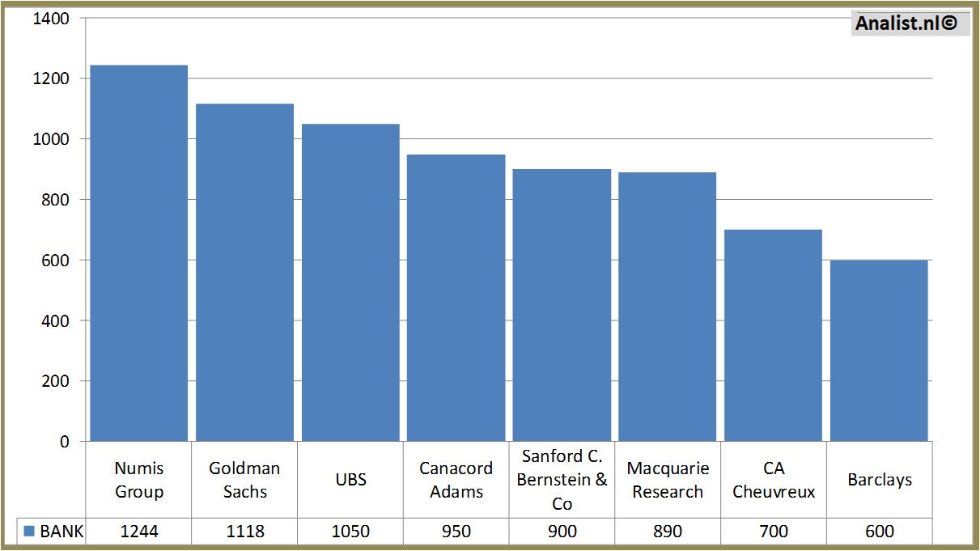Select the 950 data table value
Screen dimensions: 980x551
(456, 532)
